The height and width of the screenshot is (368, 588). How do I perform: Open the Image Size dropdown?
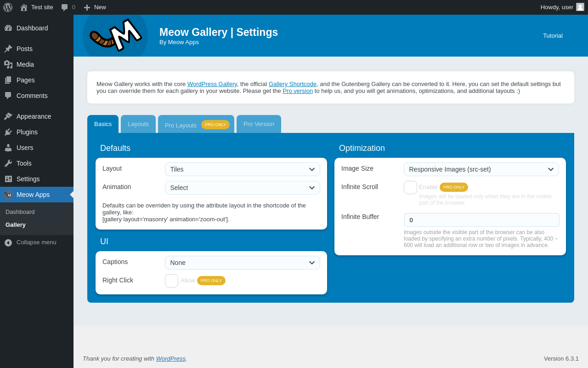[x=481, y=169]
